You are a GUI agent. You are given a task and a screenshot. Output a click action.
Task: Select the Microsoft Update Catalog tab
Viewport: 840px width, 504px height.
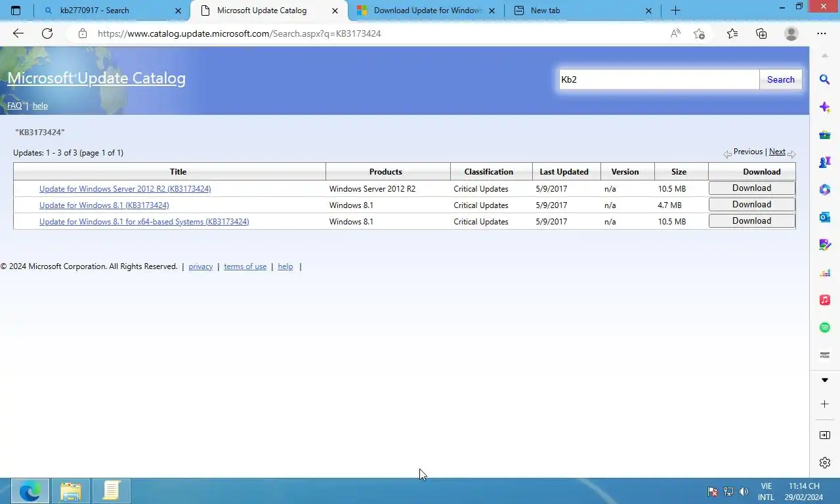click(x=269, y=10)
